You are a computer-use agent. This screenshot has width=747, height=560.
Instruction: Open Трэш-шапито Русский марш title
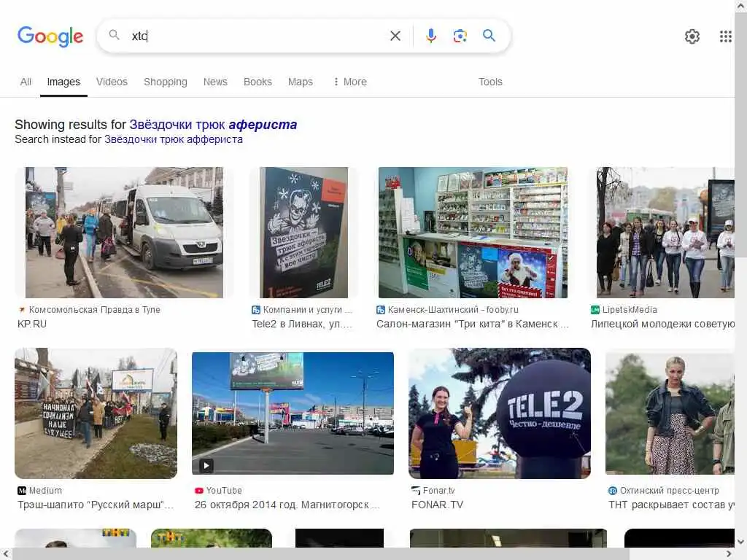(96, 505)
